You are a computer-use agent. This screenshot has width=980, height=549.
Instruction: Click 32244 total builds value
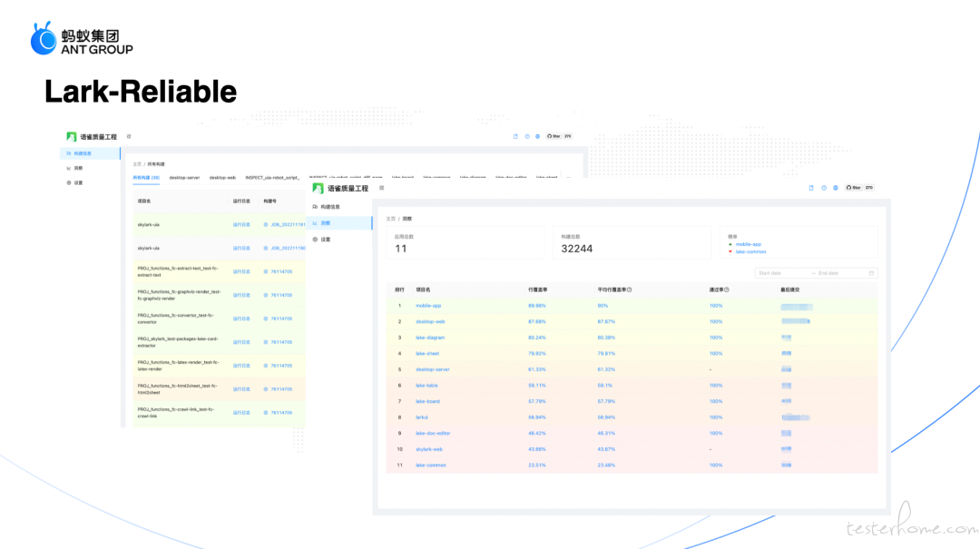tap(576, 249)
